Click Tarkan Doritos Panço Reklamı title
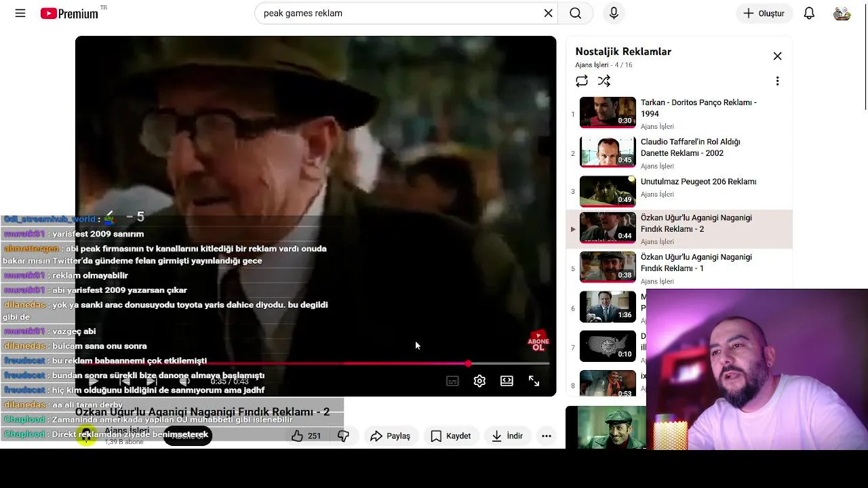This screenshot has height=488, width=868. [x=698, y=108]
